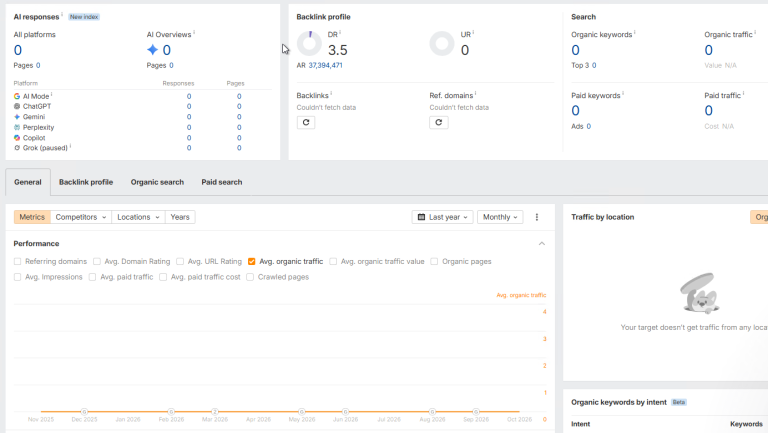
Task: Enable the Referring domains checkbox
Action: pos(18,262)
